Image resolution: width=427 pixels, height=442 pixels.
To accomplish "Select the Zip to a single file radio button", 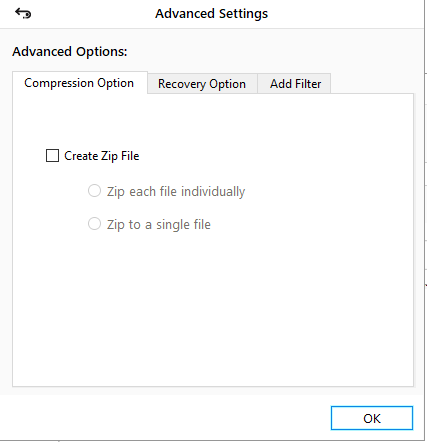I will tap(94, 224).
